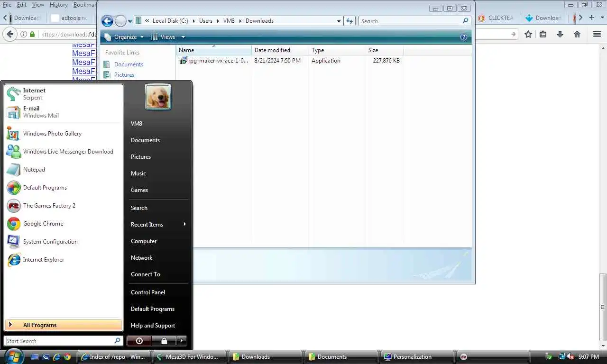
Task: Switch to Personalization taskbar button
Action: [x=416, y=357]
